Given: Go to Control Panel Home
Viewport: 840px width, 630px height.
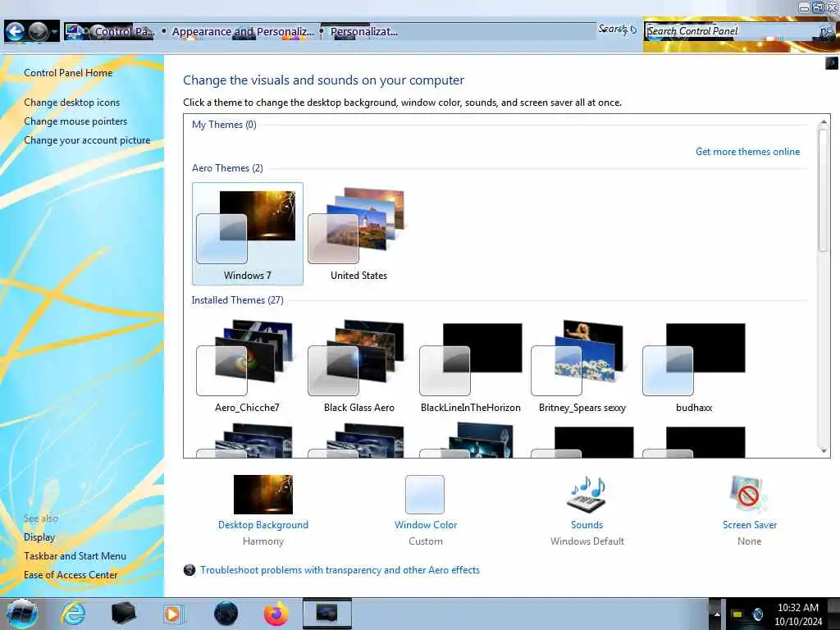Looking at the screenshot, I should pyautogui.click(x=68, y=73).
